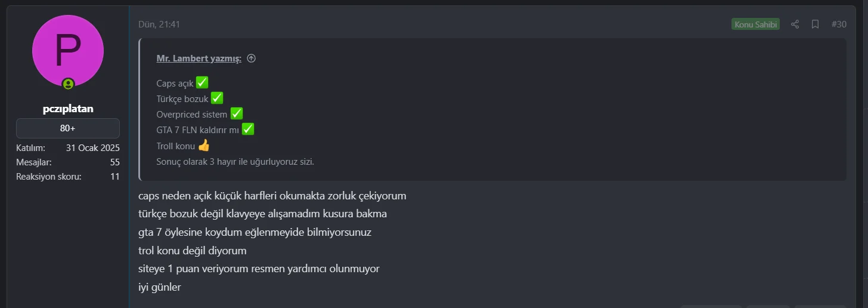Follow the "Mr. Lambert yazmış:" quote link
Viewport: 868px width, 308px height.
pyautogui.click(x=199, y=58)
